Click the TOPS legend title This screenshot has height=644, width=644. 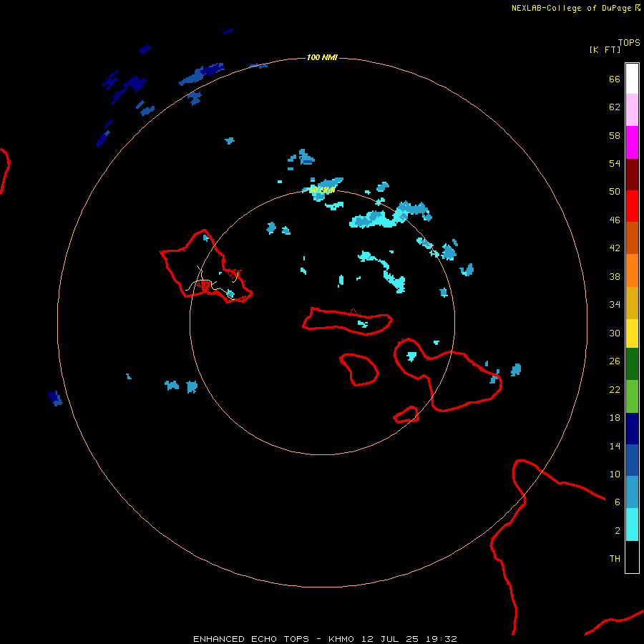629,42
